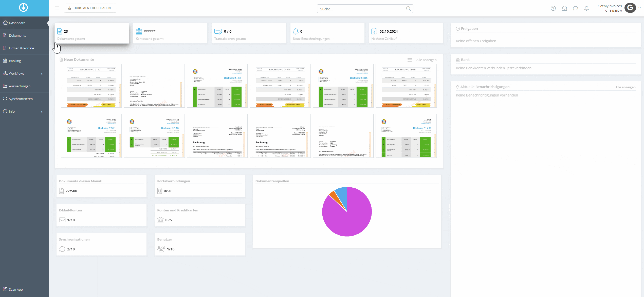Click the DOKUMENT HOCHLADEN button

90,8
